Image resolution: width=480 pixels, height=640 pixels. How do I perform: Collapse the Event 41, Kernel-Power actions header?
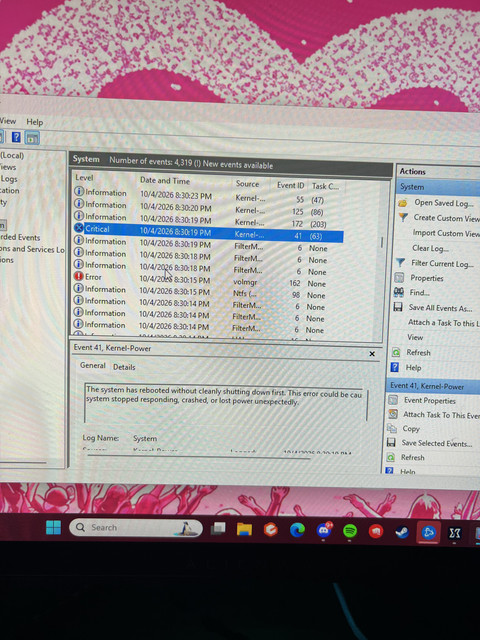tap(433, 386)
